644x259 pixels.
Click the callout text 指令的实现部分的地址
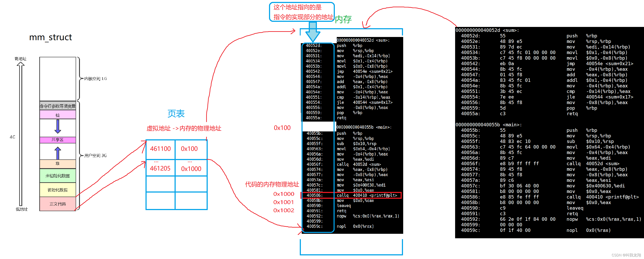303,17
